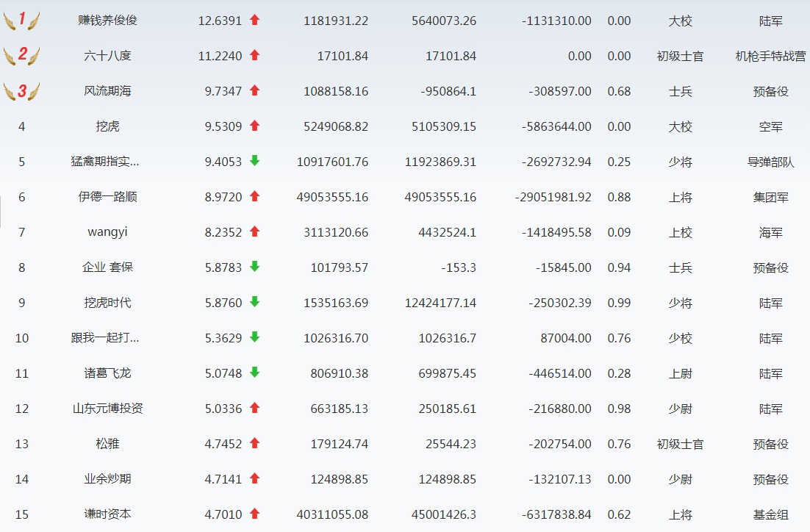Select rank number 15
Viewport: 810px width, 532px height.
tap(22, 514)
